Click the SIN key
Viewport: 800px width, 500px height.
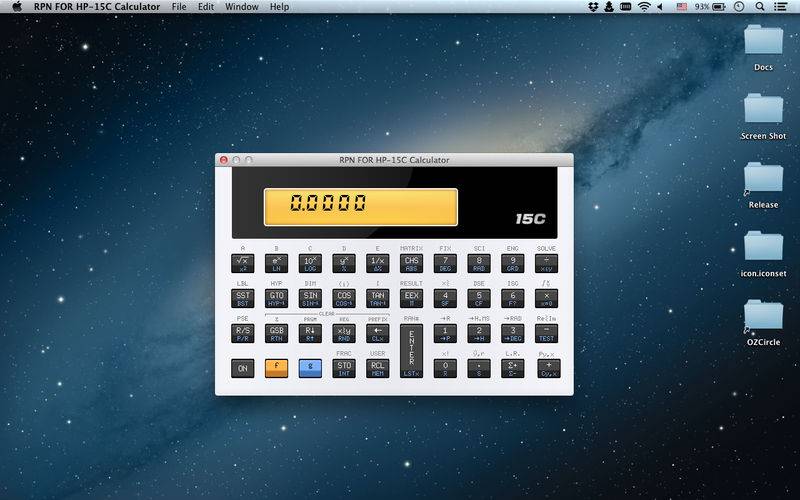point(310,298)
